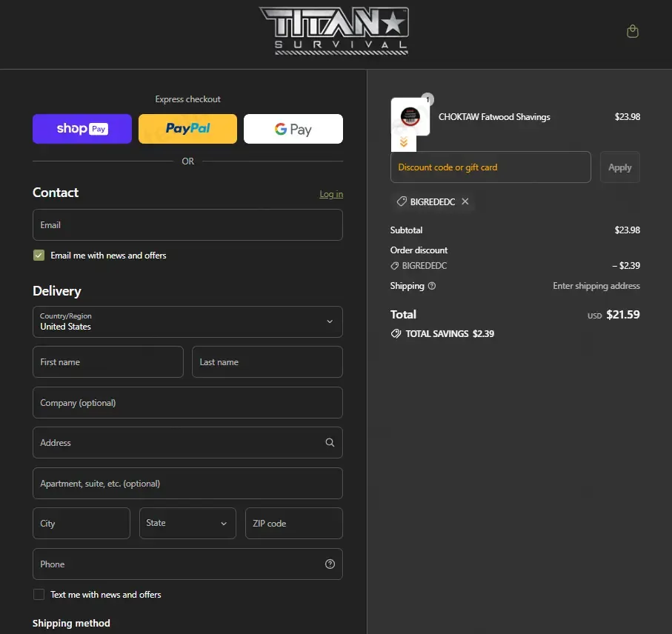Click the Log in link
Viewport: 672px width, 634px height.
click(x=331, y=194)
